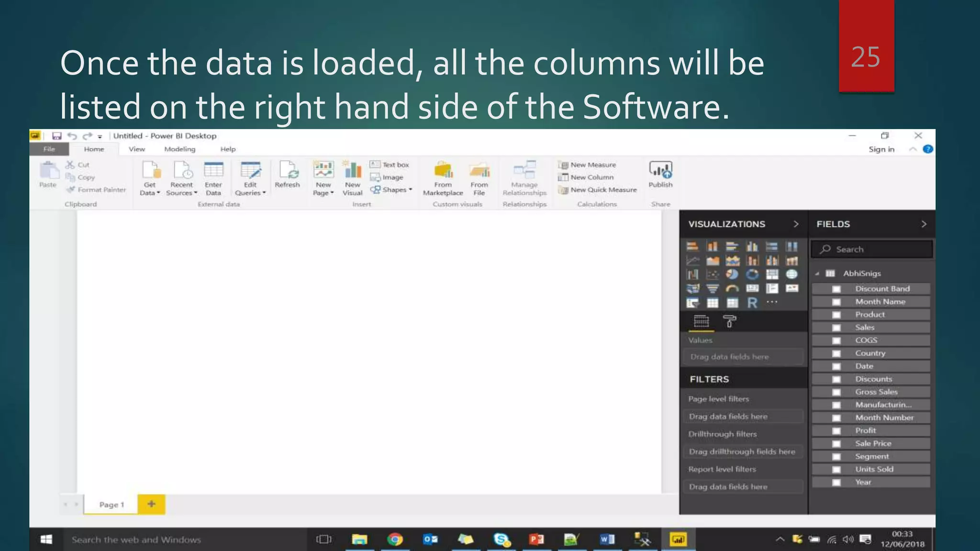Check the Country field
980x551 pixels.
pos(836,353)
